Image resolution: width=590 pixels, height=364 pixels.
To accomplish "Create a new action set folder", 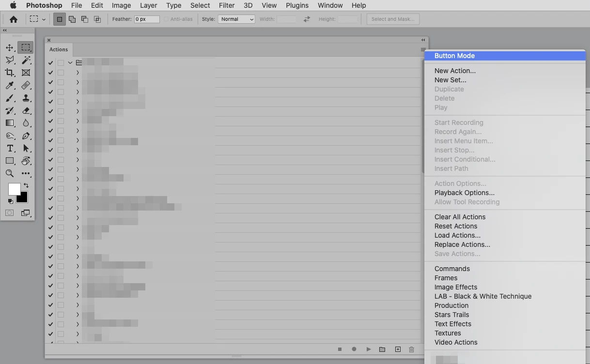I will 382,349.
